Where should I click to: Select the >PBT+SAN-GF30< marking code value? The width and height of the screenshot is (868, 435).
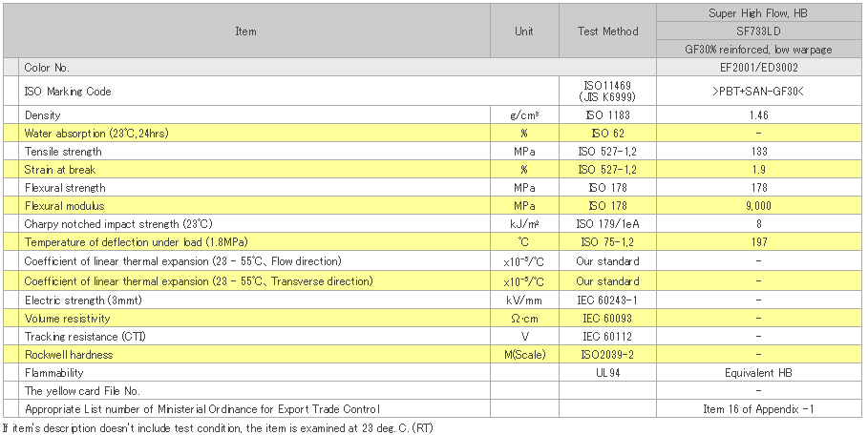758,92
